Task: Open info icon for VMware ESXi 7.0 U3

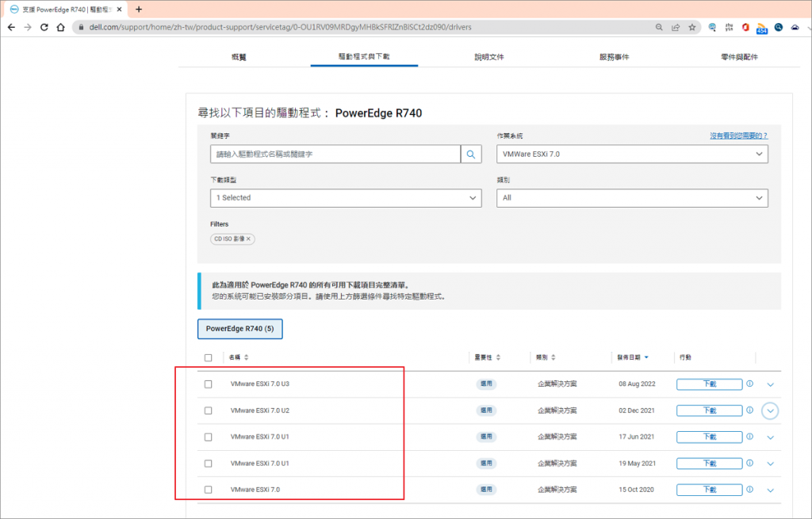Action: (x=749, y=384)
